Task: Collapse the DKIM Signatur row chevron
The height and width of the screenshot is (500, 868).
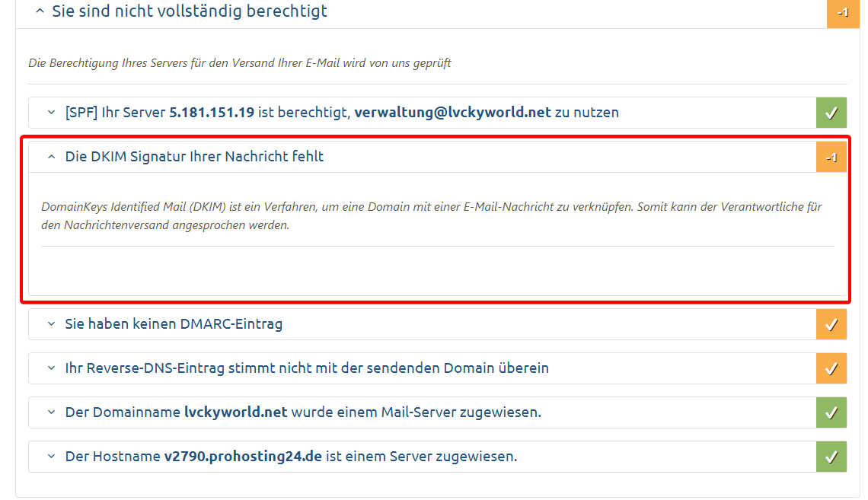Action: coord(51,157)
